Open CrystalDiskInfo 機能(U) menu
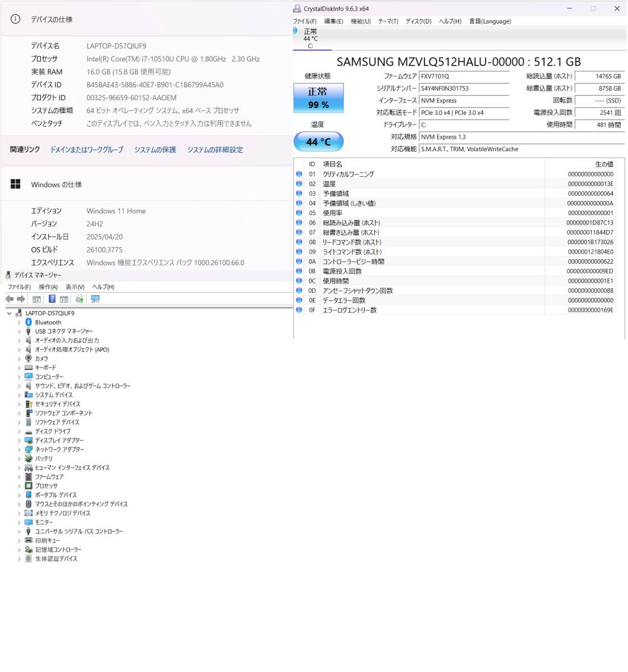This screenshot has height=672, width=628. coord(361,21)
